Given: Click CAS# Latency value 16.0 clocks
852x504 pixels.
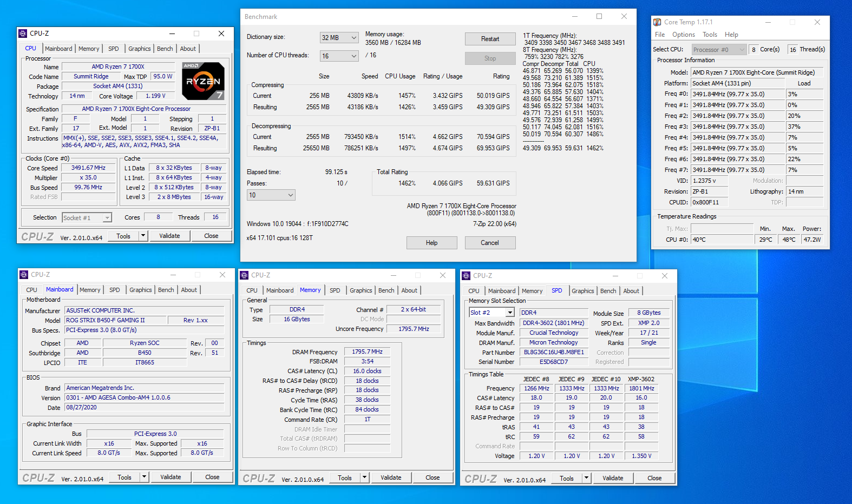Looking at the screenshot, I should (x=368, y=372).
